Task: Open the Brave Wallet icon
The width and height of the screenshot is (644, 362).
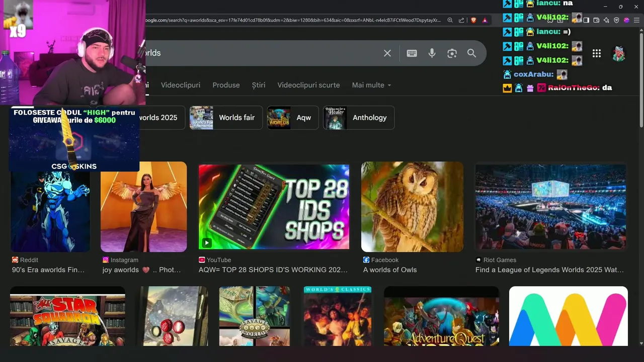Action: [x=596, y=20]
